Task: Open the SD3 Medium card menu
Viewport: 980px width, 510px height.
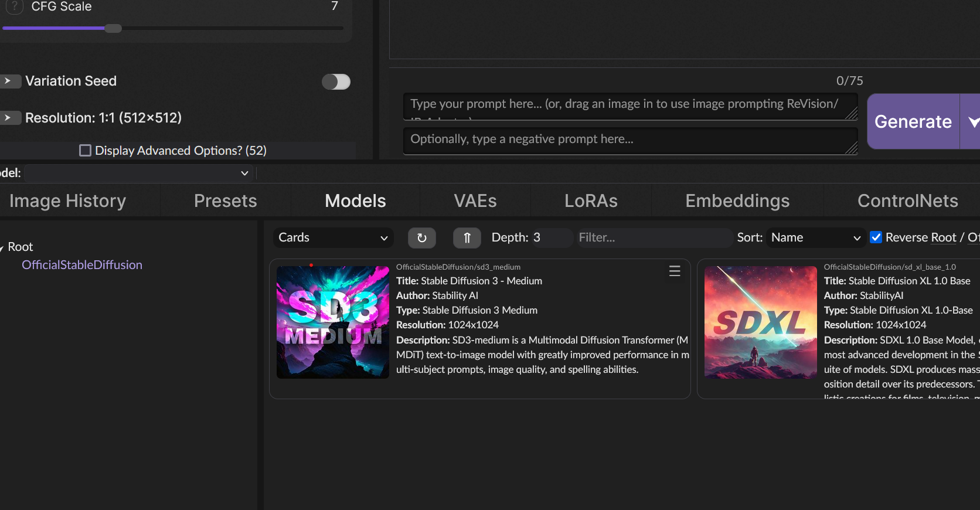Action: pos(675,271)
